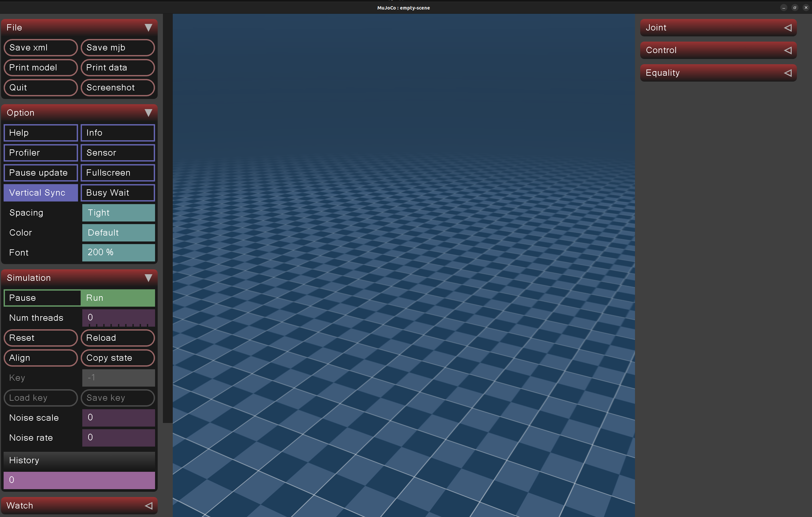This screenshot has width=812, height=517.
Task: Collapse the Option section arrow
Action: (149, 113)
